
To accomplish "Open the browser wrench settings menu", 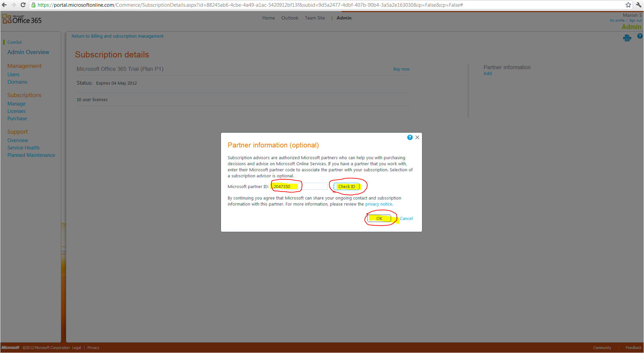I will (638, 5).
